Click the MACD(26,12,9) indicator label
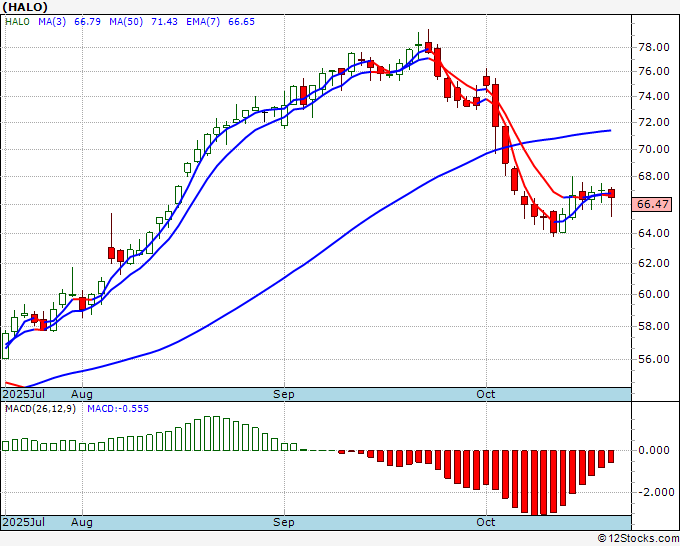This screenshot has height=546, width=680. (40, 409)
